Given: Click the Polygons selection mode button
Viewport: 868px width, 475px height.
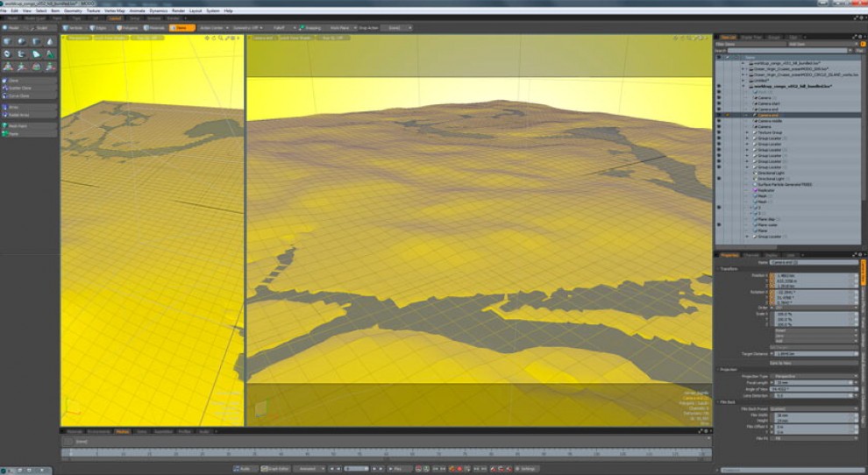Looking at the screenshot, I should 127,28.
